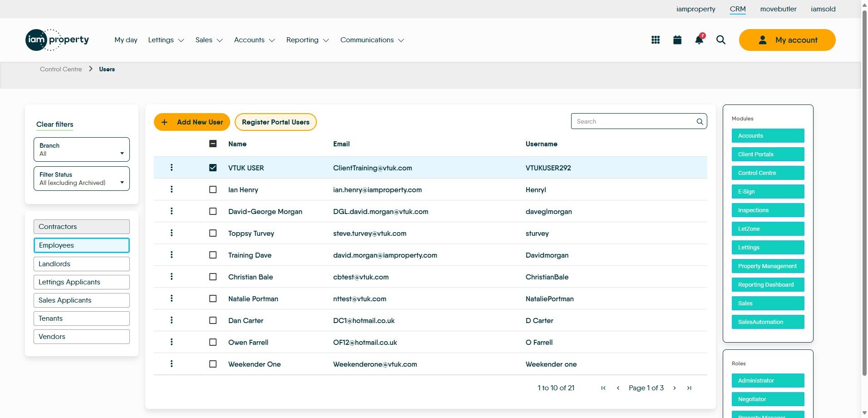Open the notifications bell
Image resolution: width=868 pixels, height=418 pixels.
pyautogui.click(x=699, y=40)
